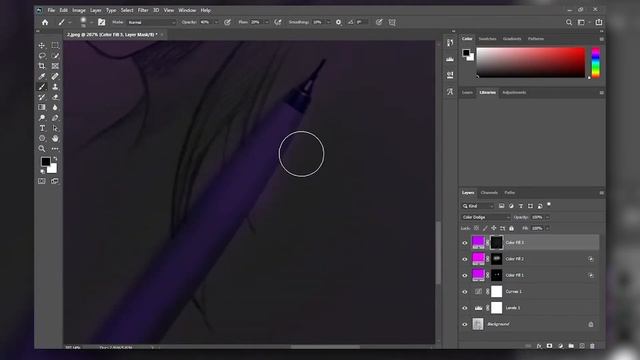Create a new group folder

[571, 346]
